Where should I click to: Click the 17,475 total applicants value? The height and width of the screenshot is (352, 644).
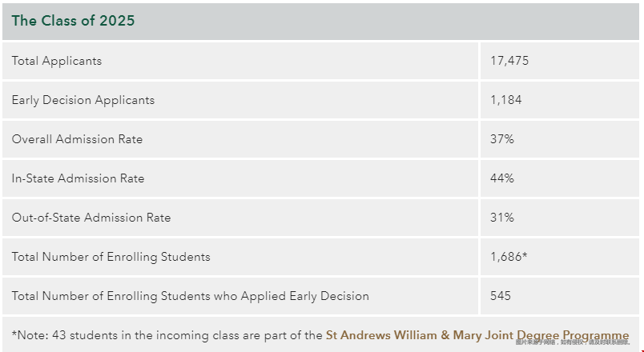509,61
